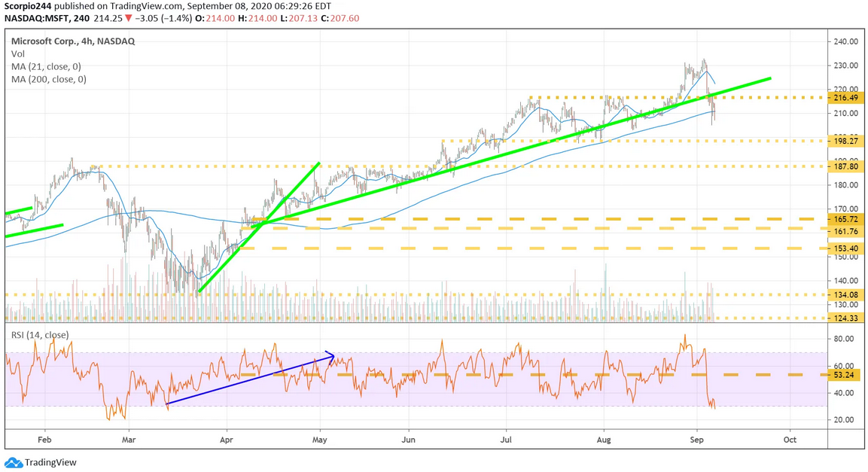
Task: Click the RSI 40.00 axis tick
Action: [x=844, y=394]
